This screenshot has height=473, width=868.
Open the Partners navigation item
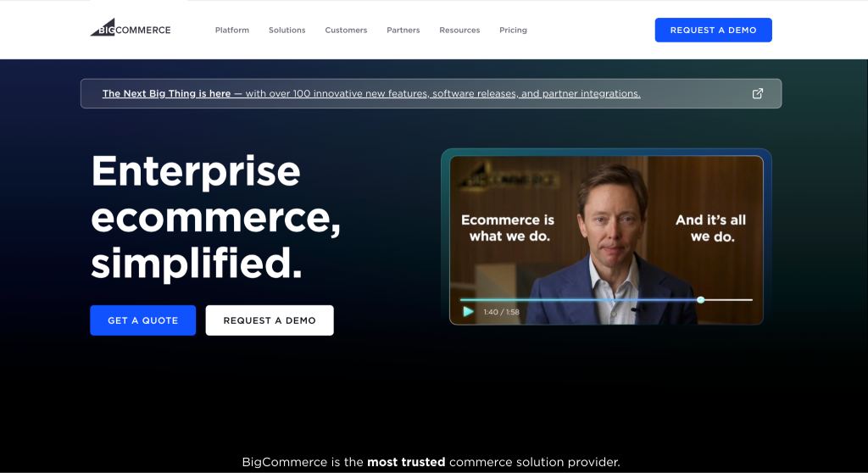point(403,30)
